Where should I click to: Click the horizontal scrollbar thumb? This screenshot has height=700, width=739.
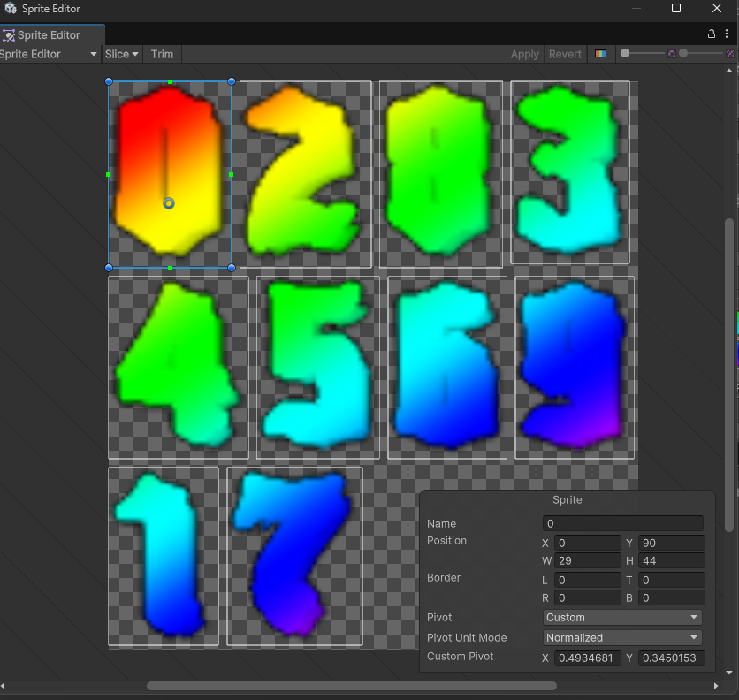tap(352, 686)
